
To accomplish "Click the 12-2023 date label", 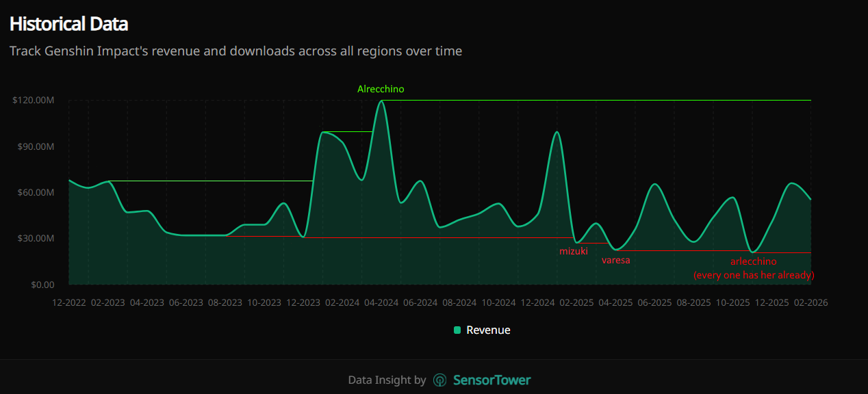I will tap(303, 302).
